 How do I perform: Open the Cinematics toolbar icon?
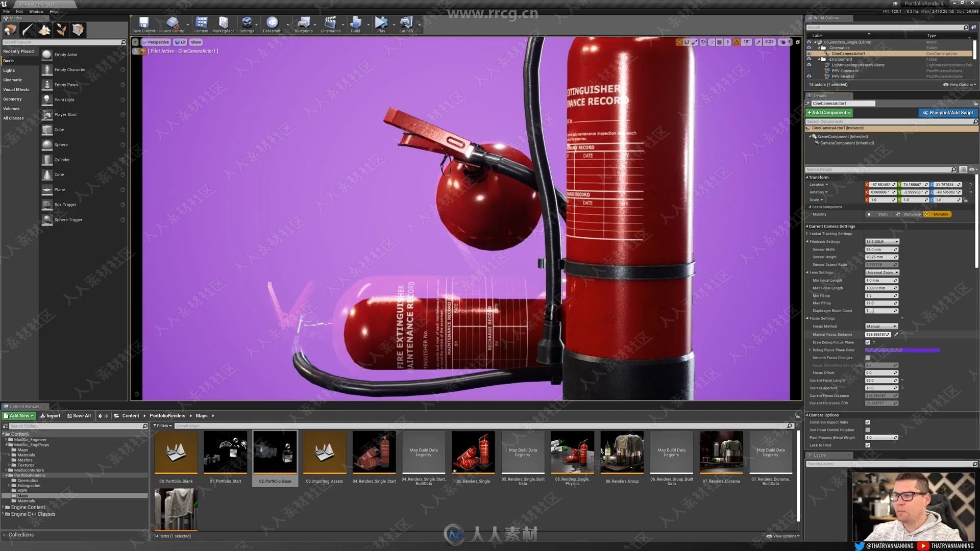[330, 24]
